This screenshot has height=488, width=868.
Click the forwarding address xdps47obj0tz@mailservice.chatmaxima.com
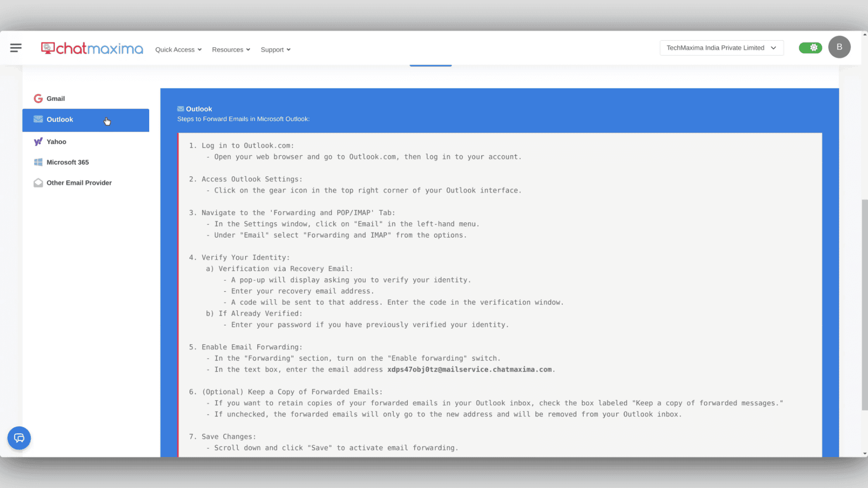469,369
